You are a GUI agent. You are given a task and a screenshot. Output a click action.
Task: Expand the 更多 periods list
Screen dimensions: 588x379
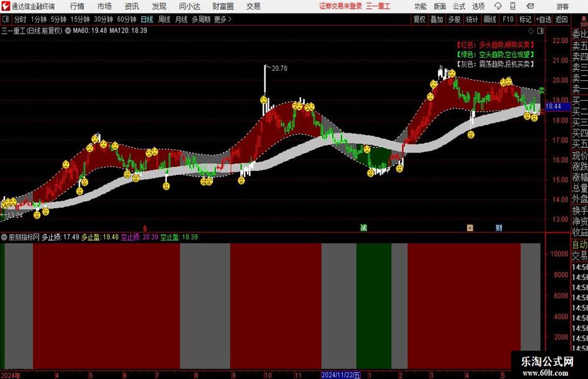(223, 19)
